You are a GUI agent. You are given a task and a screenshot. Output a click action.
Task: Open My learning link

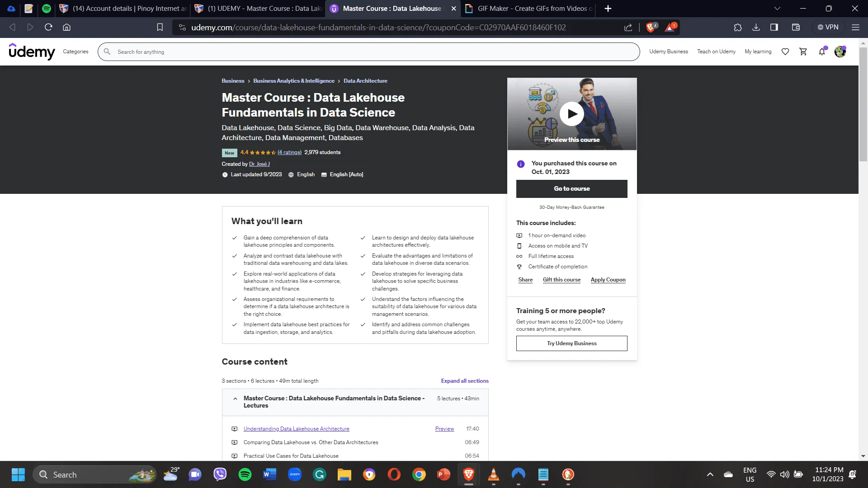(x=758, y=52)
